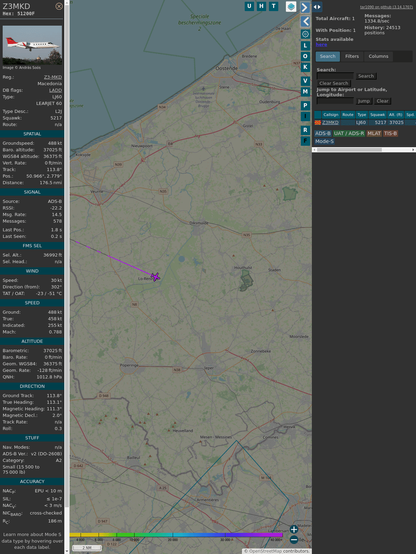Screen dimensions: 416x554
Task: Toggle the K map button
Action: tap(305, 67)
